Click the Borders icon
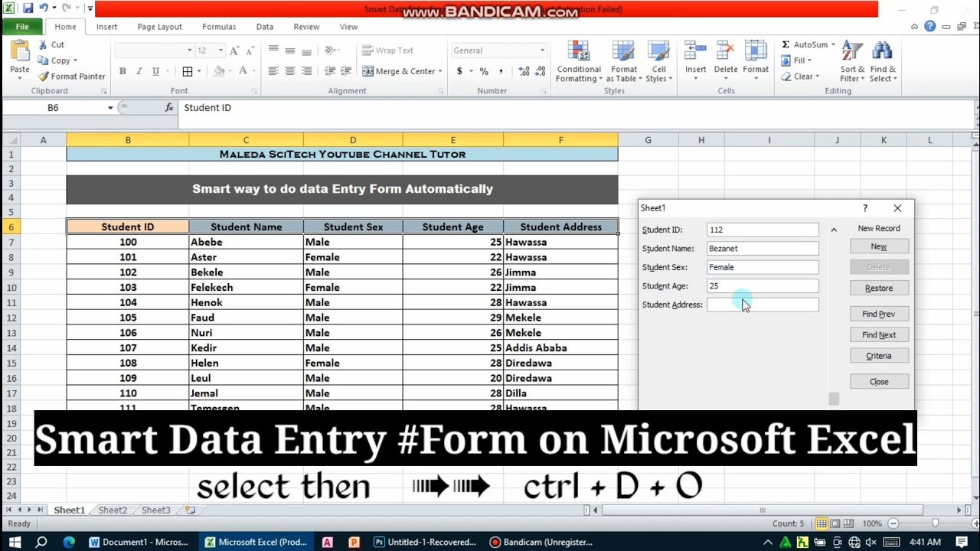 point(188,71)
